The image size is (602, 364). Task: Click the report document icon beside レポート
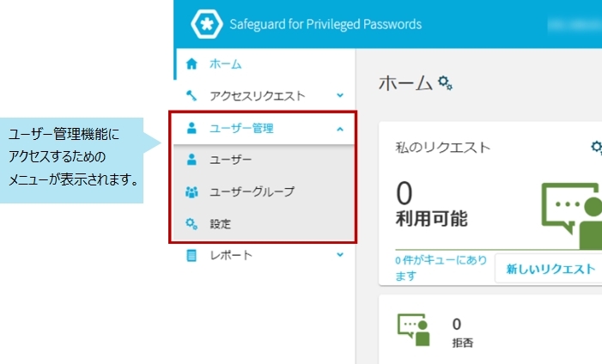click(192, 255)
